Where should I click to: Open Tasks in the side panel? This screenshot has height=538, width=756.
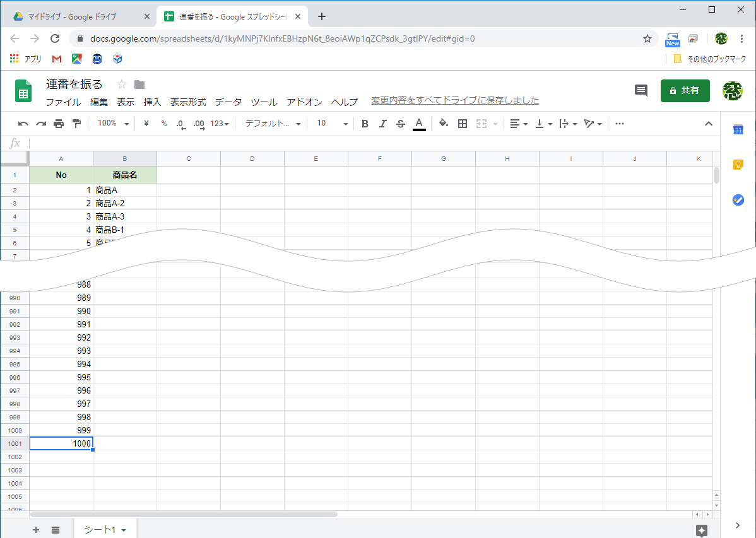738,200
